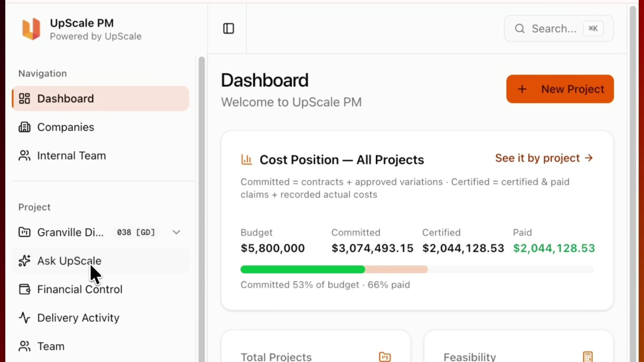The height and width of the screenshot is (362, 644).
Task: Click the search magnifier icon
Action: [x=520, y=28]
